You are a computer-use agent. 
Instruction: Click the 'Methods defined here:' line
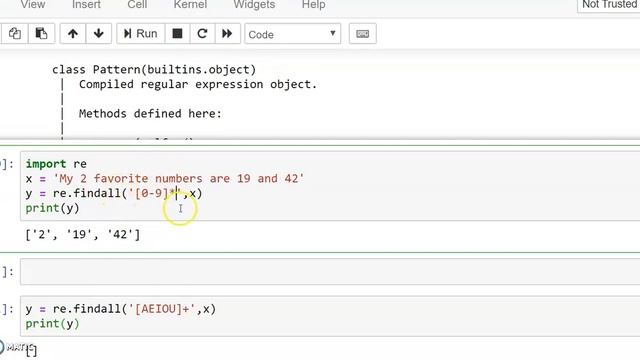(x=150, y=113)
